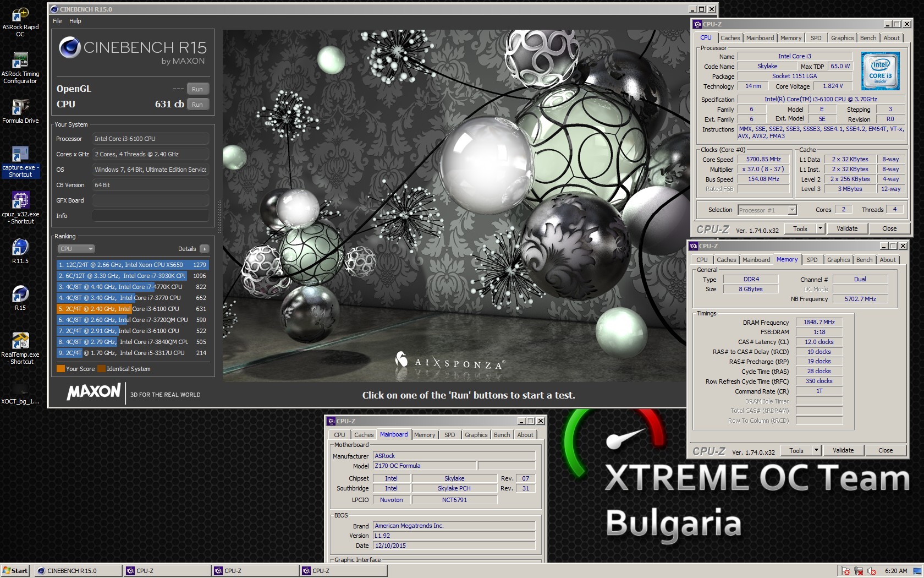The width and height of the screenshot is (924, 578).
Task: Run the CPU benchmark
Action: pos(197,105)
